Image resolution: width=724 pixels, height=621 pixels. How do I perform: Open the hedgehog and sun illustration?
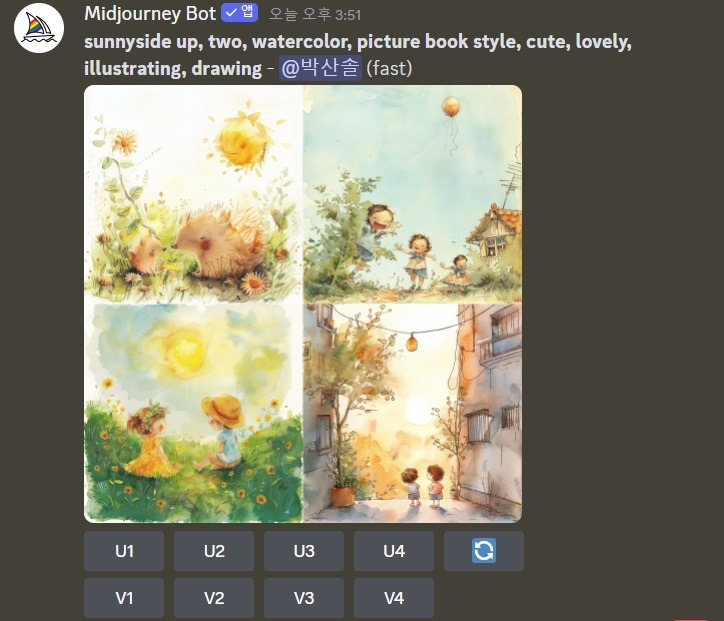(x=193, y=194)
